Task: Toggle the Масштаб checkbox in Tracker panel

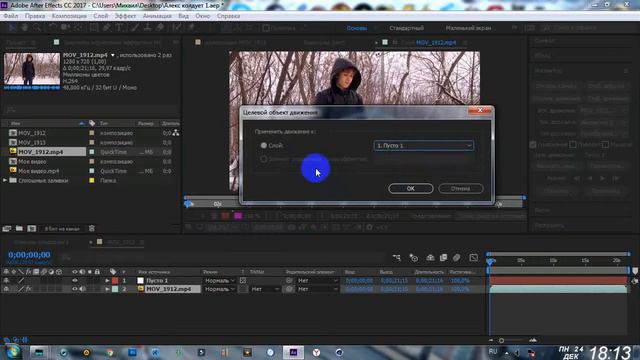Action: [605, 144]
